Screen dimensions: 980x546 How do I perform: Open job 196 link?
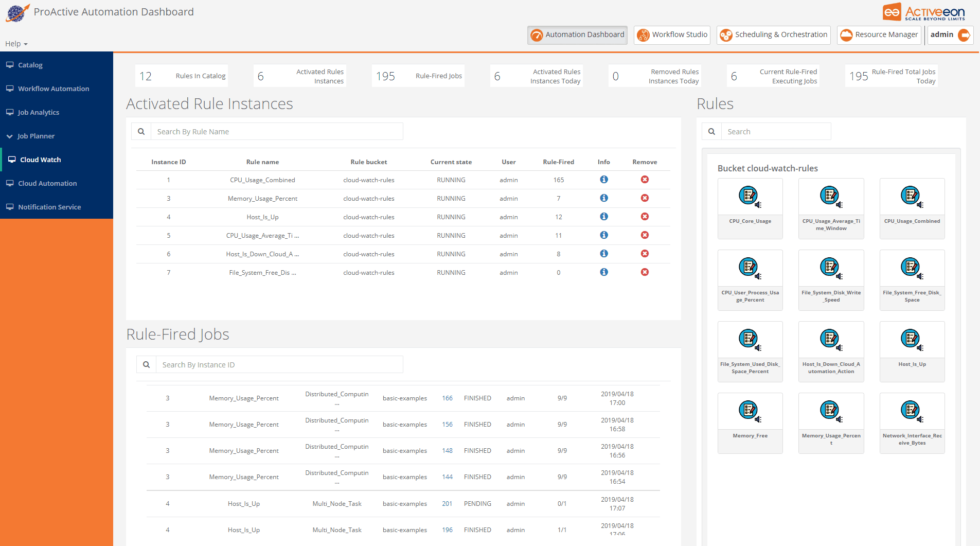point(448,530)
